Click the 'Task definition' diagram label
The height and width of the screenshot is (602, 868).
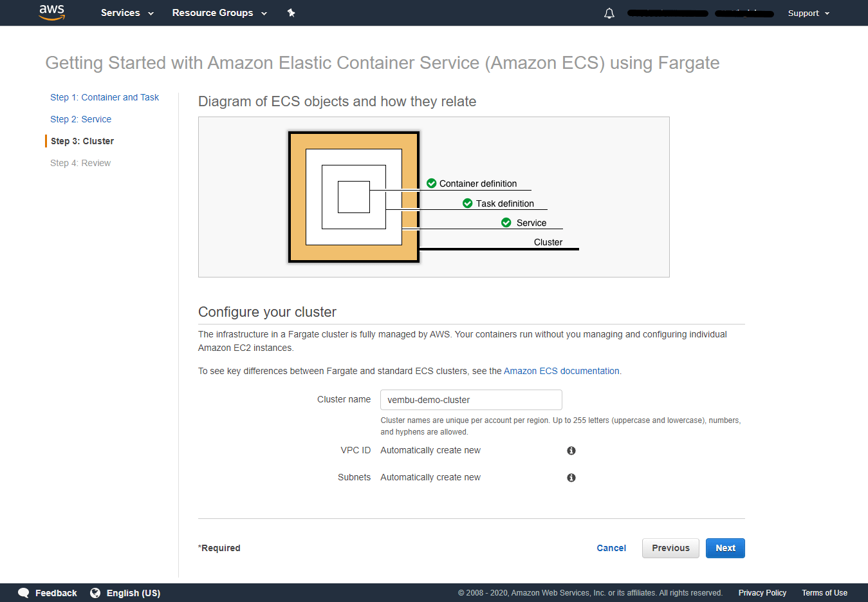(x=505, y=203)
